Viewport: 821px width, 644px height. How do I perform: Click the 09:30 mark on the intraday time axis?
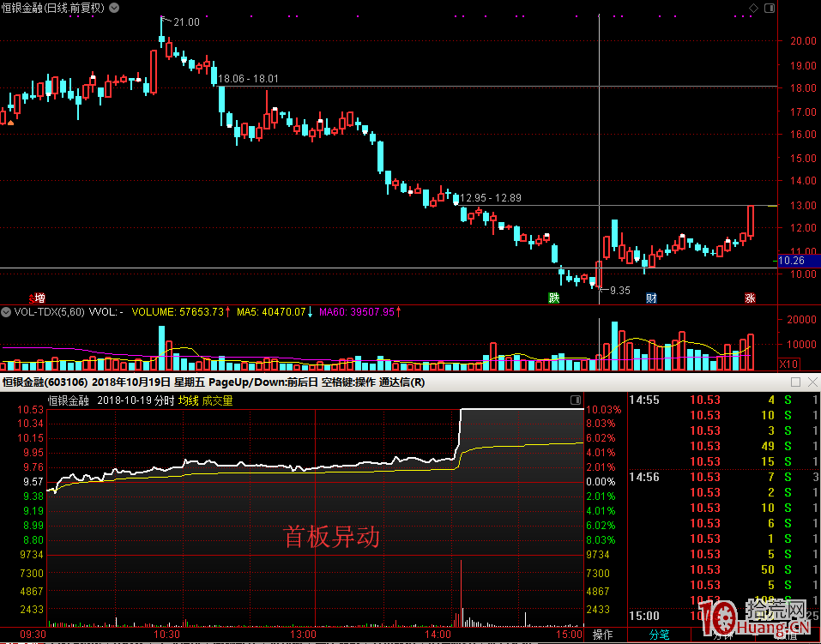33,635
